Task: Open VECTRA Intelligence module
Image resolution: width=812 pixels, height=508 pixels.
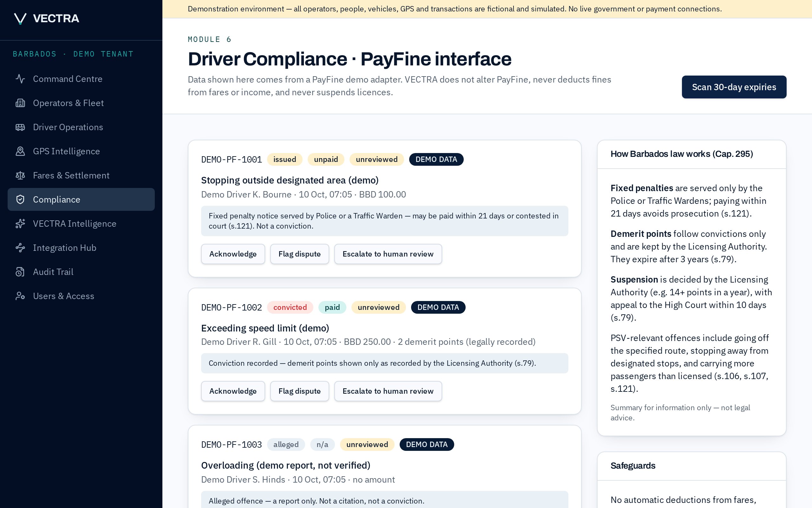Action: (x=81, y=224)
